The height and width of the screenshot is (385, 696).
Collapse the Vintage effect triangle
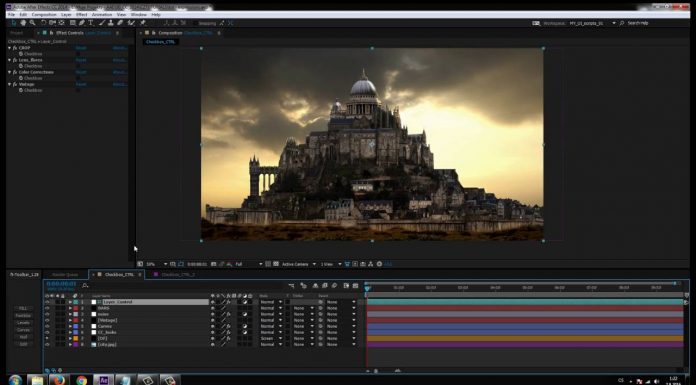click(x=10, y=84)
